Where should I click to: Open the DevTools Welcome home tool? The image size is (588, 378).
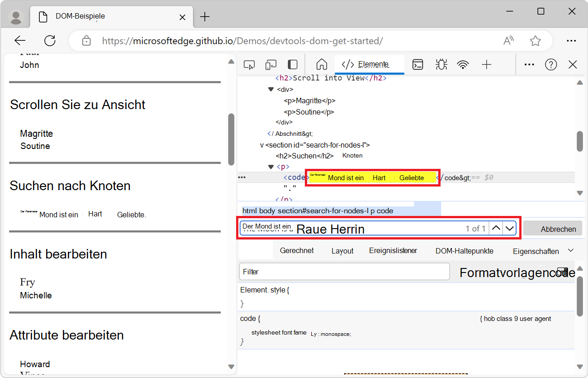[322, 65]
